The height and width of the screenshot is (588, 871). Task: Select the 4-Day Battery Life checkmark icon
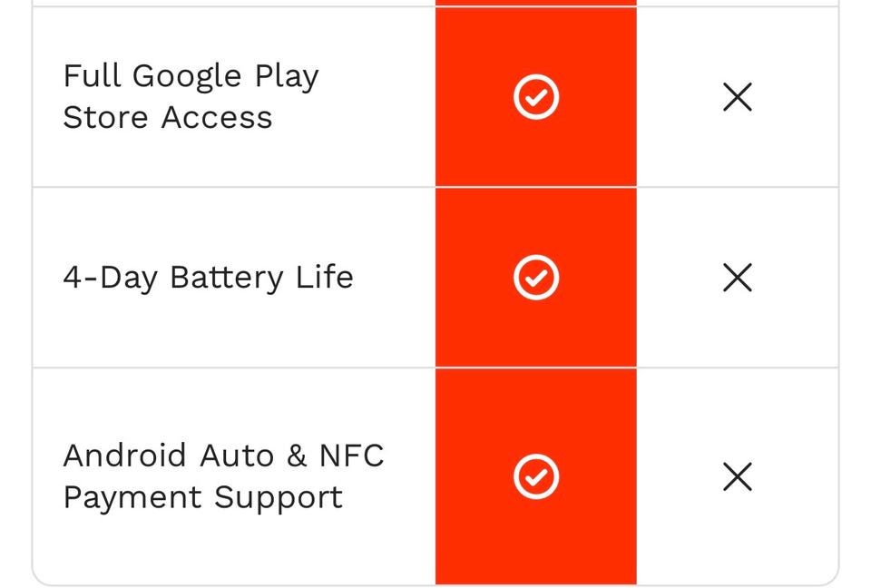coord(536,277)
